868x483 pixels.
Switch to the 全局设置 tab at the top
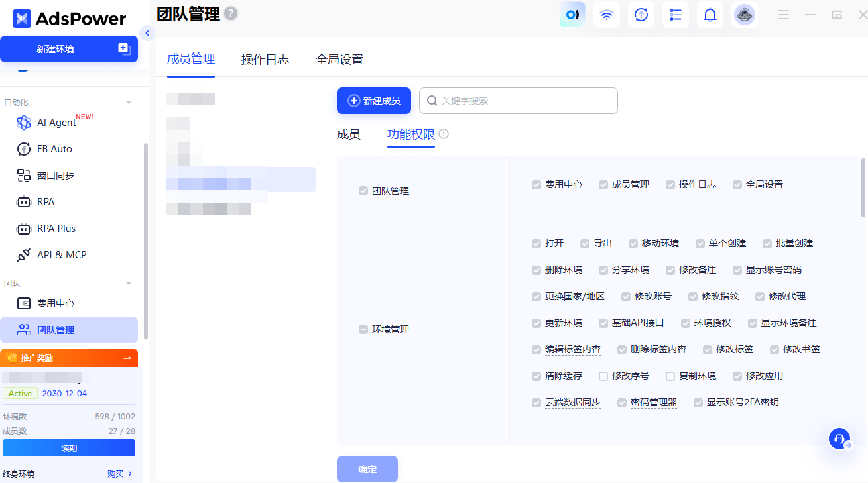coord(340,60)
